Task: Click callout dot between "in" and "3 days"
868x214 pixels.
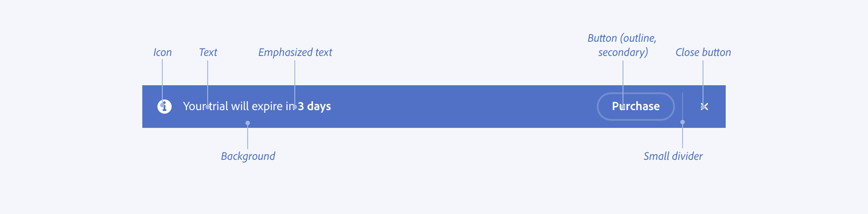Action: click(295, 107)
